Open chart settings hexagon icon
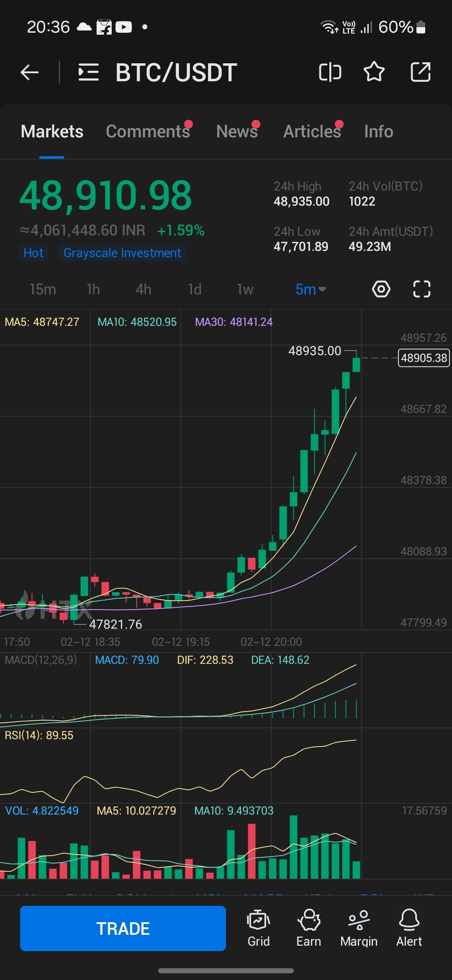 click(x=381, y=289)
